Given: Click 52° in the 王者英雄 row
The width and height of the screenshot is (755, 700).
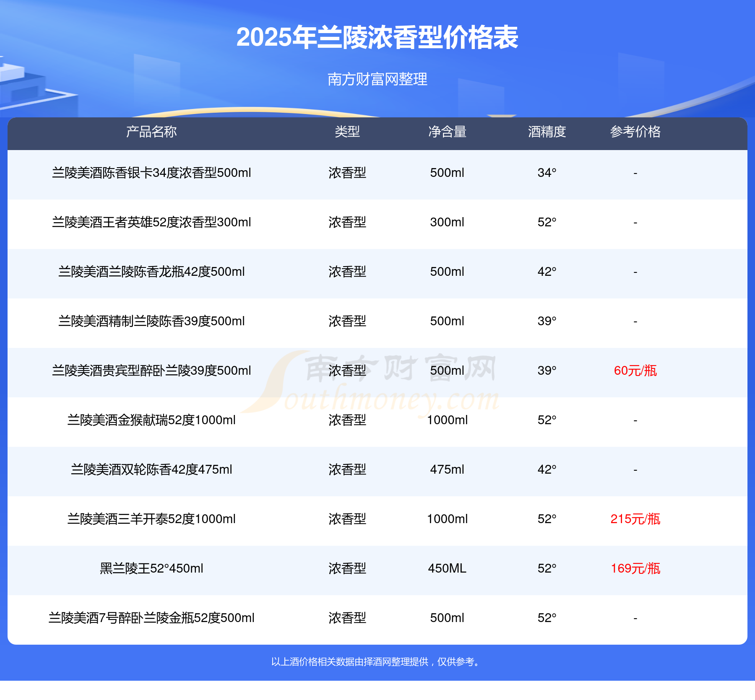Looking at the screenshot, I should pyautogui.click(x=547, y=222).
